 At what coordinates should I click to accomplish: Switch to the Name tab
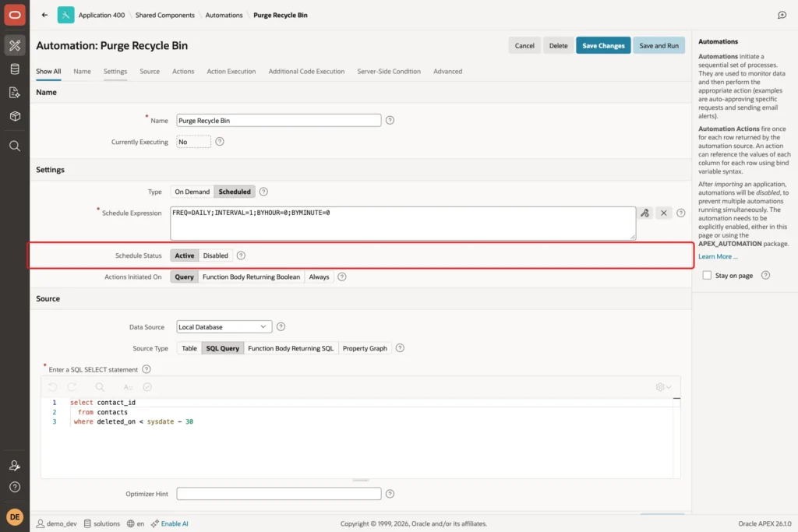(82, 71)
